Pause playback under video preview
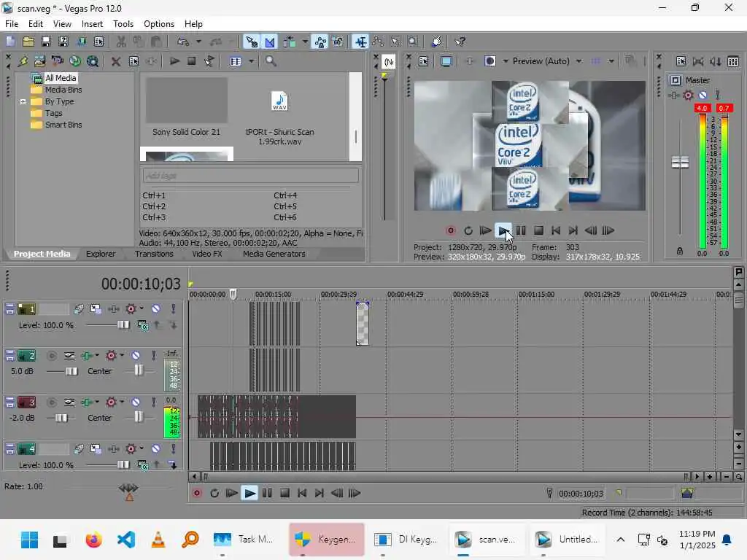 [x=521, y=231]
